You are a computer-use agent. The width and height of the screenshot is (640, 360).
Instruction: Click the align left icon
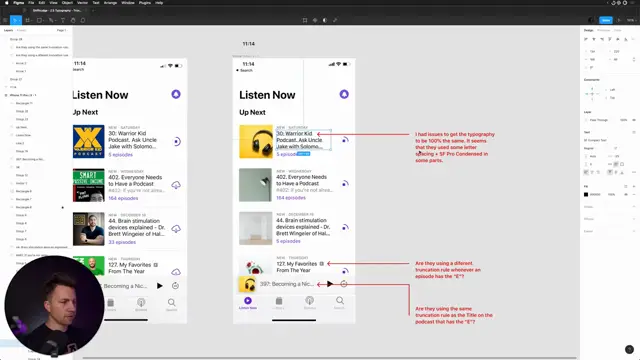tap(586, 39)
